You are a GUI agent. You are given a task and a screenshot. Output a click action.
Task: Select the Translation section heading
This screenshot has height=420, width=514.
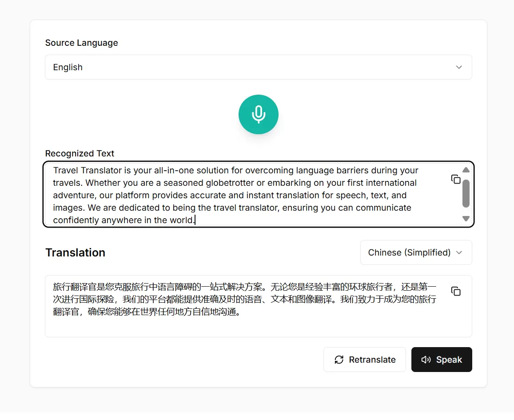75,252
